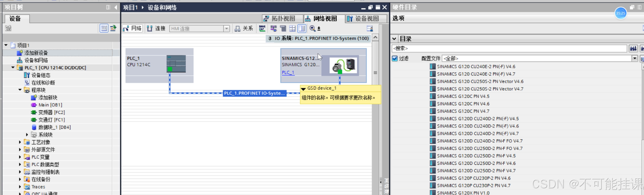Toggle the project tree overview table icon
The height and width of the screenshot is (195, 644).
click(104, 28)
